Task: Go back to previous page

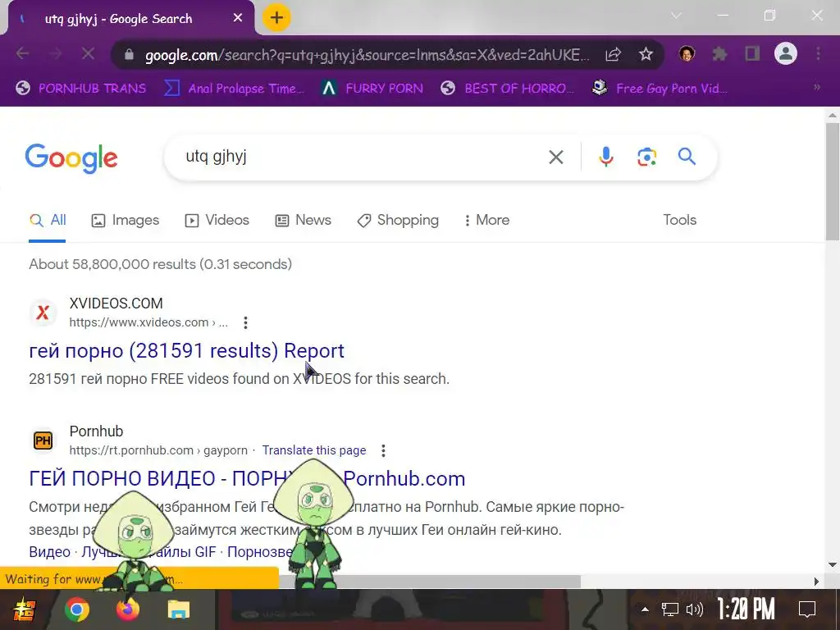Action: [22, 53]
